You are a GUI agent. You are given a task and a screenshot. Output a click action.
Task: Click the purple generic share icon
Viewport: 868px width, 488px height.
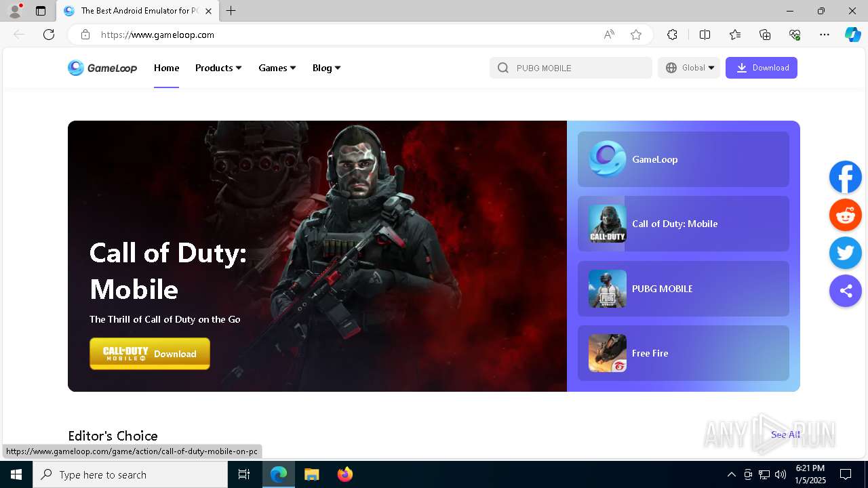(846, 291)
